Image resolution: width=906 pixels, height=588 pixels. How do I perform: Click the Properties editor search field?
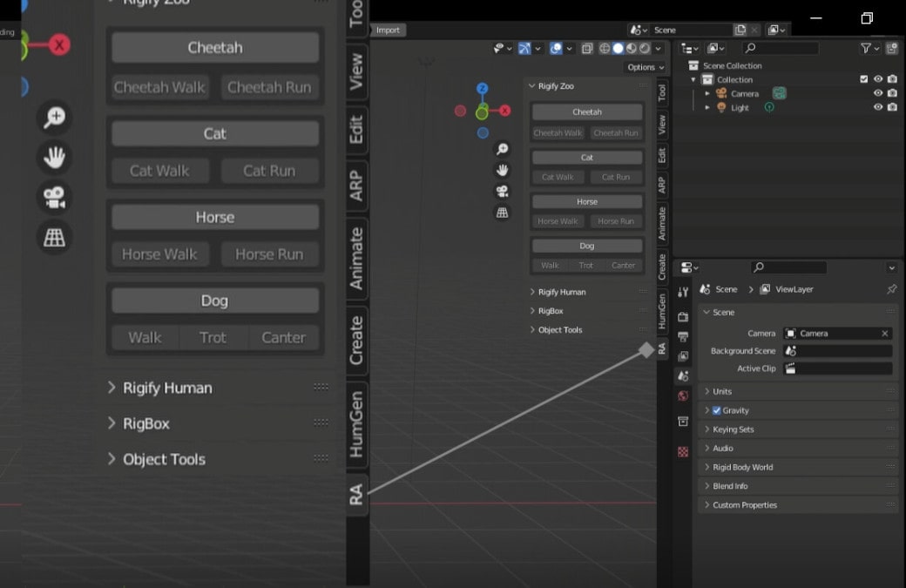(x=788, y=267)
